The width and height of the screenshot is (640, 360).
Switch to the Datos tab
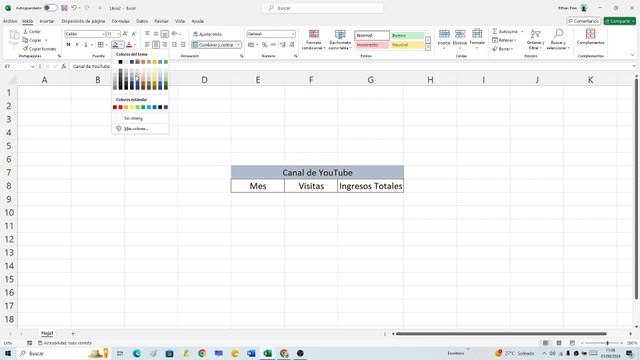pos(142,21)
